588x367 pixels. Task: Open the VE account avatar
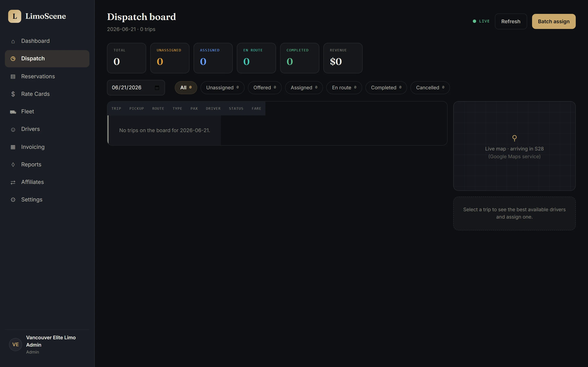pyautogui.click(x=16, y=344)
